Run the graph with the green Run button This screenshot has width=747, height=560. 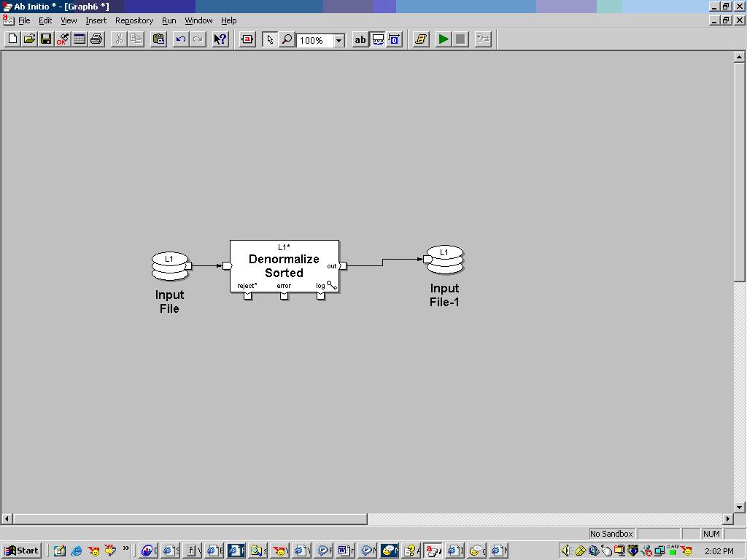coord(444,39)
